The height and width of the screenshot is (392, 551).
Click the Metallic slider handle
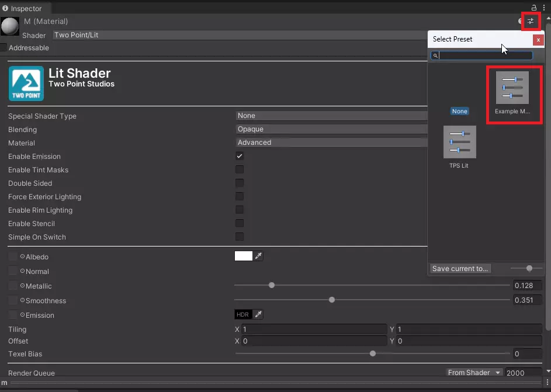pyautogui.click(x=272, y=285)
